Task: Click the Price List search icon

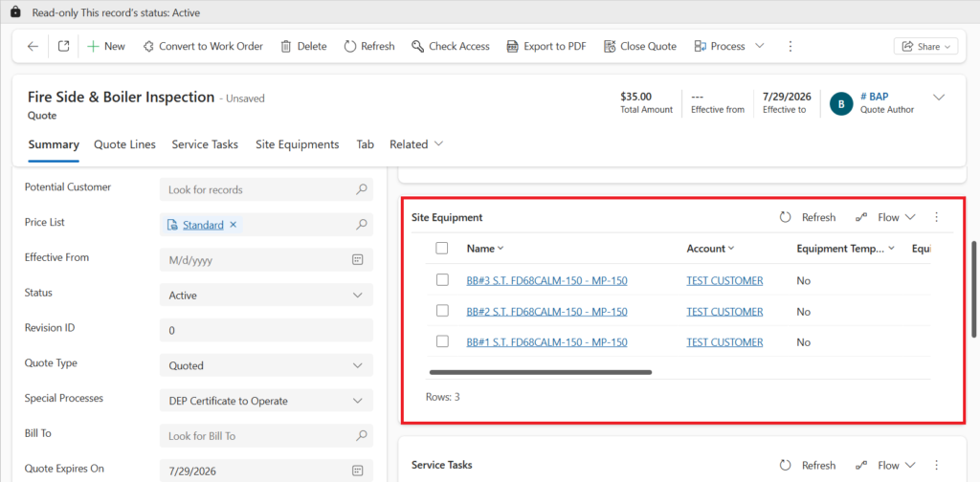Action: (361, 225)
